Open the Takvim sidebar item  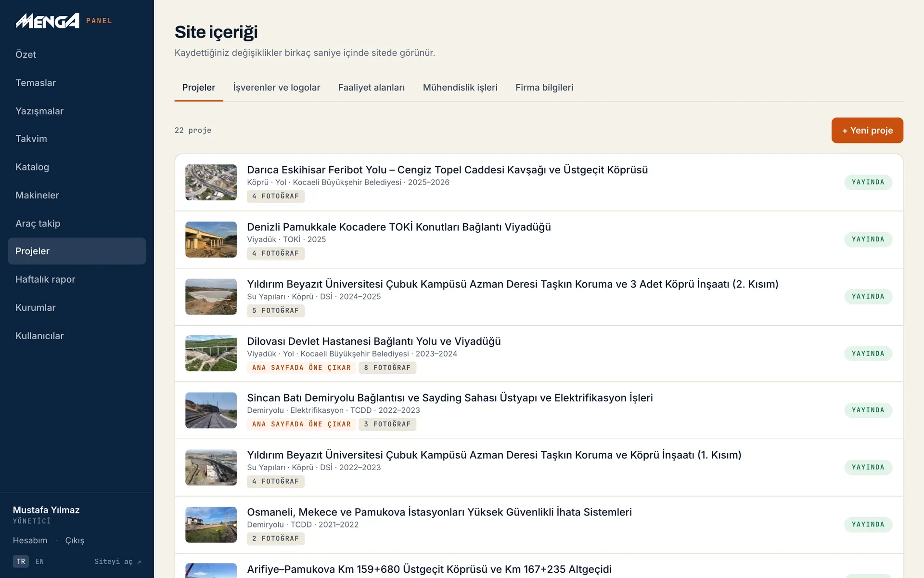77,139
